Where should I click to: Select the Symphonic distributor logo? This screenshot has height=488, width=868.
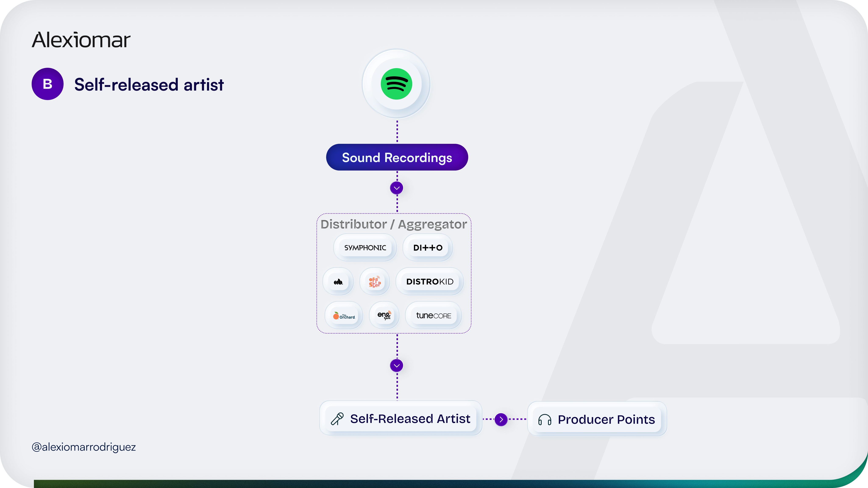click(x=365, y=248)
